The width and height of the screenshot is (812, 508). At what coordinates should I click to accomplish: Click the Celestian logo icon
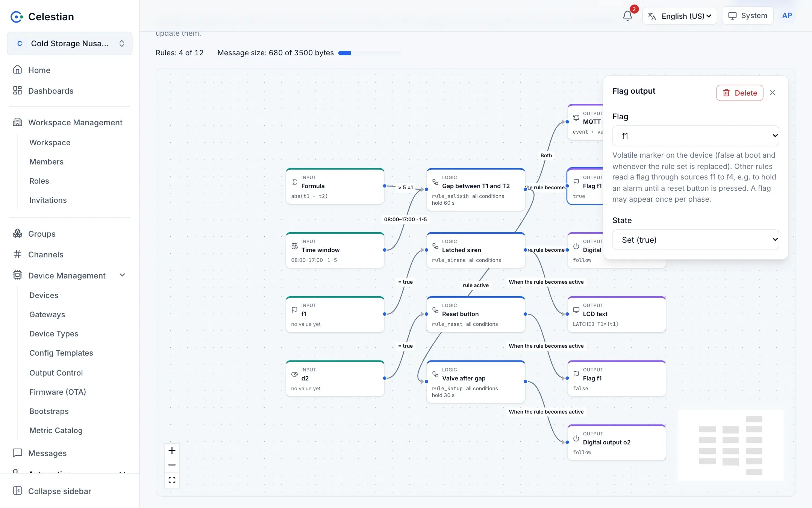[17, 17]
